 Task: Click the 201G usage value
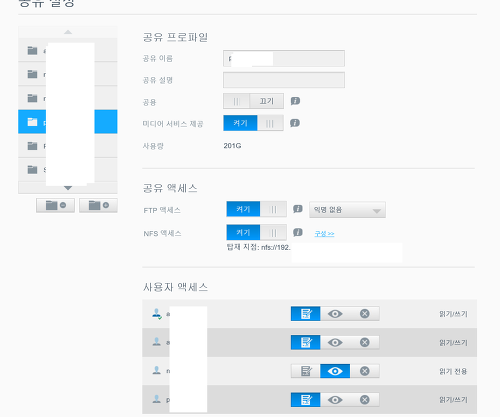click(x=232, y=146)
